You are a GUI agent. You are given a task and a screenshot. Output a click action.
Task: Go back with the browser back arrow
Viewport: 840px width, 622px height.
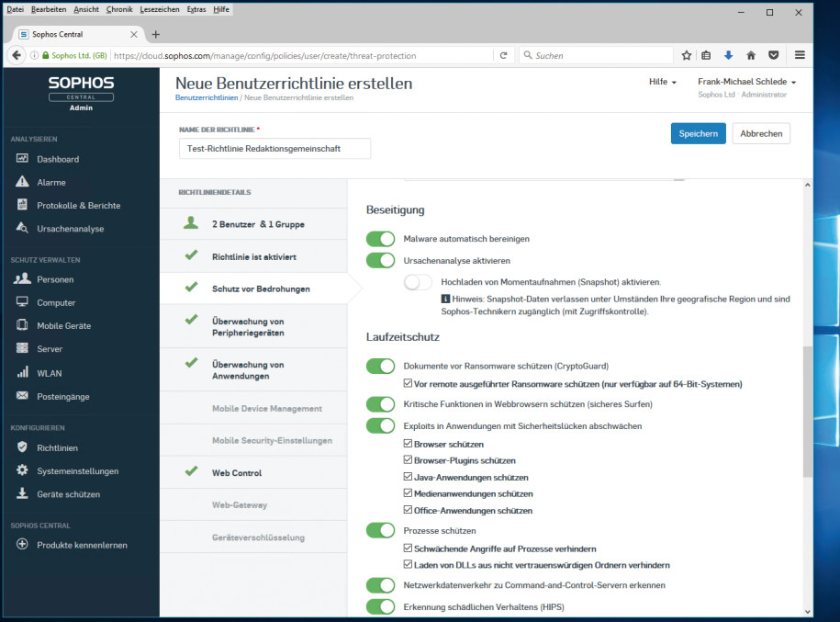(17, 55)
